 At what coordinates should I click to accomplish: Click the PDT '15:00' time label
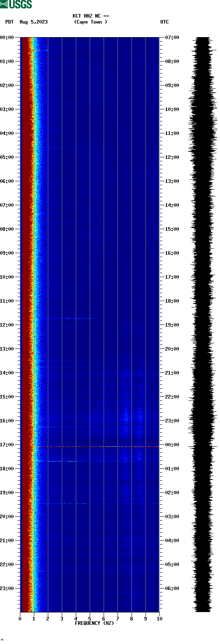7,397
